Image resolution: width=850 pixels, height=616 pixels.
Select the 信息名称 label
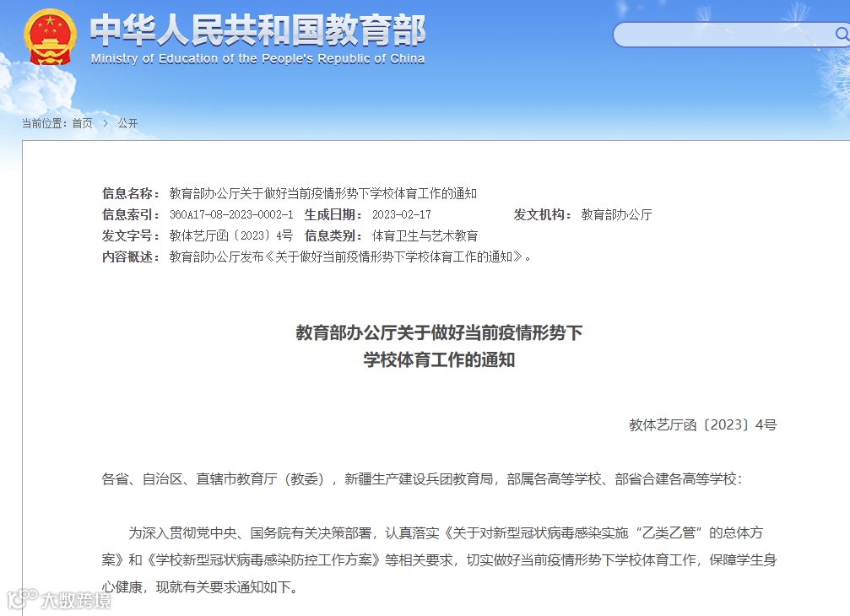[x=131, y=193]
